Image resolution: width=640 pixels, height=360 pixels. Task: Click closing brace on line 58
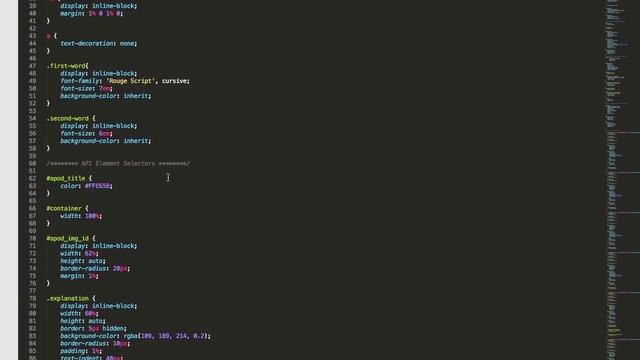(48, 148)
